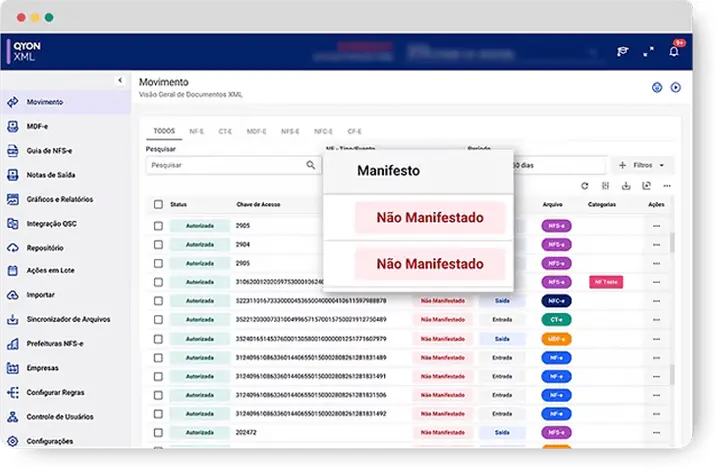The height and width of the screenshot is (474, 716).
Task: Click the magnifier icon in Pesquisar field
Action: click(x=311, y=165)
